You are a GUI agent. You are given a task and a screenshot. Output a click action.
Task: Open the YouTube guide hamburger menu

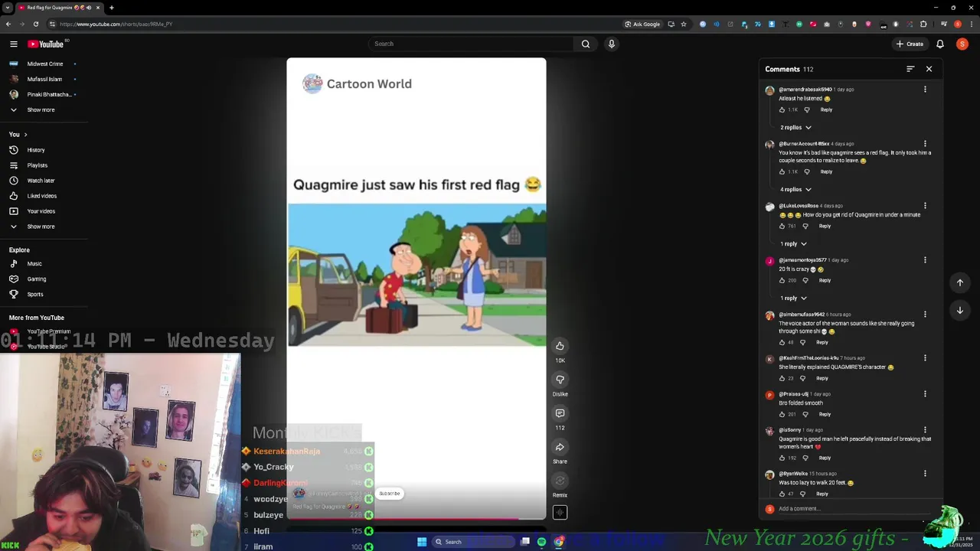(13, 44)
